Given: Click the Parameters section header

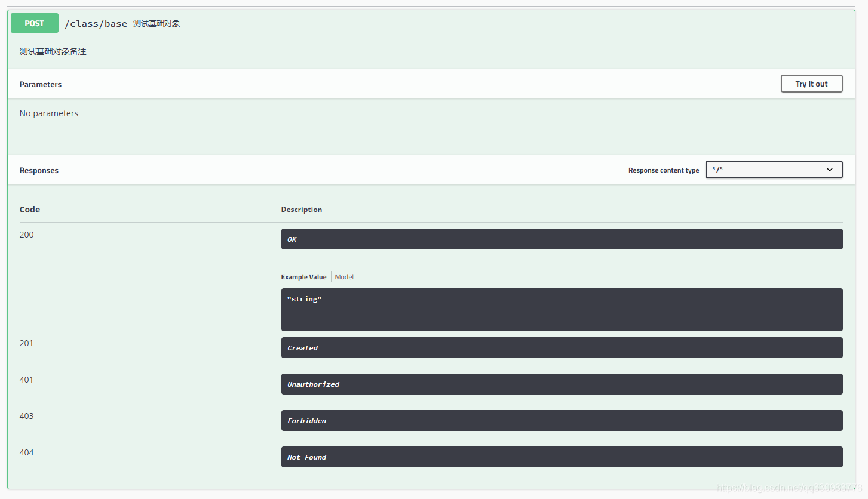Looking at the screenshot, I should point(41,84).
